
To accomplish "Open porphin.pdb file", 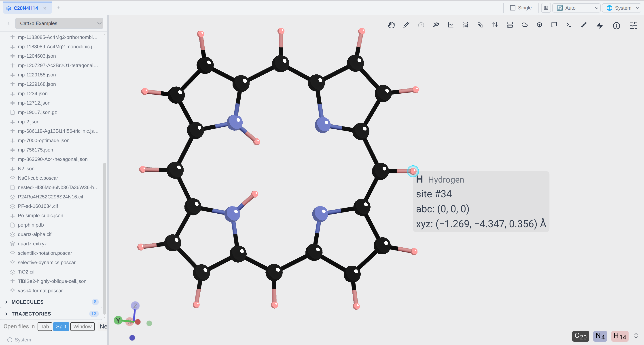I will click(x=31, y=225).
